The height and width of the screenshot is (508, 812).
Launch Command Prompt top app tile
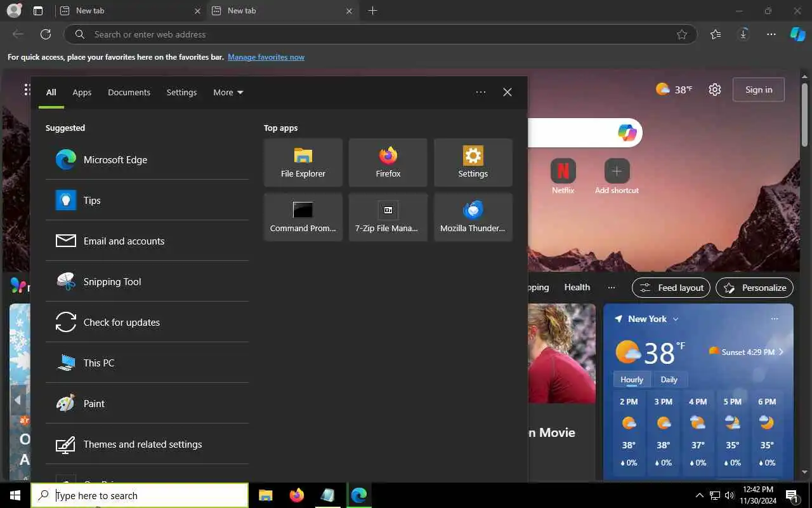pyautogui.click(x=303, y=217)
